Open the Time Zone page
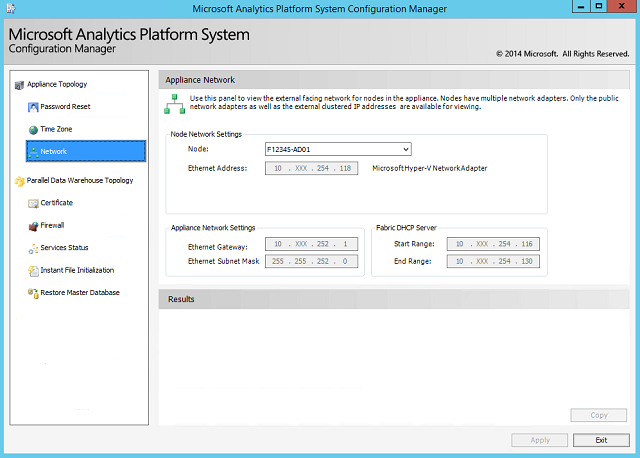The width and height of the screenshot is (640, 458). [56, 129]
